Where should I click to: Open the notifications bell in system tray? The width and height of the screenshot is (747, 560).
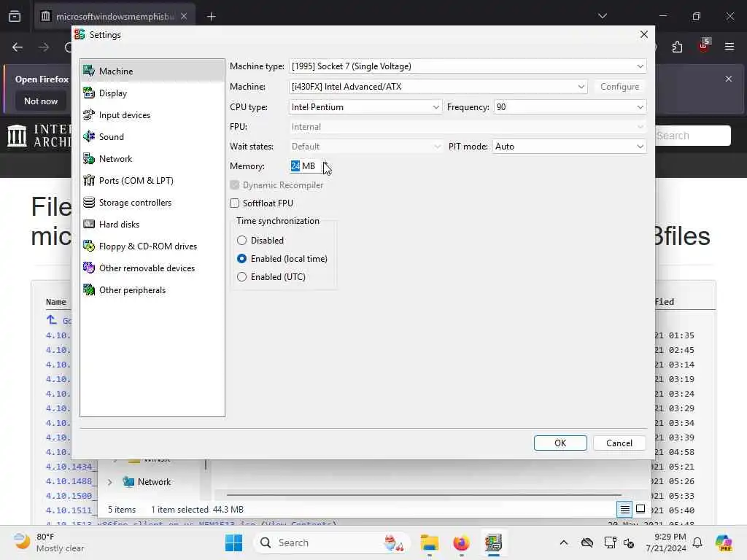[x=697, y=542]
